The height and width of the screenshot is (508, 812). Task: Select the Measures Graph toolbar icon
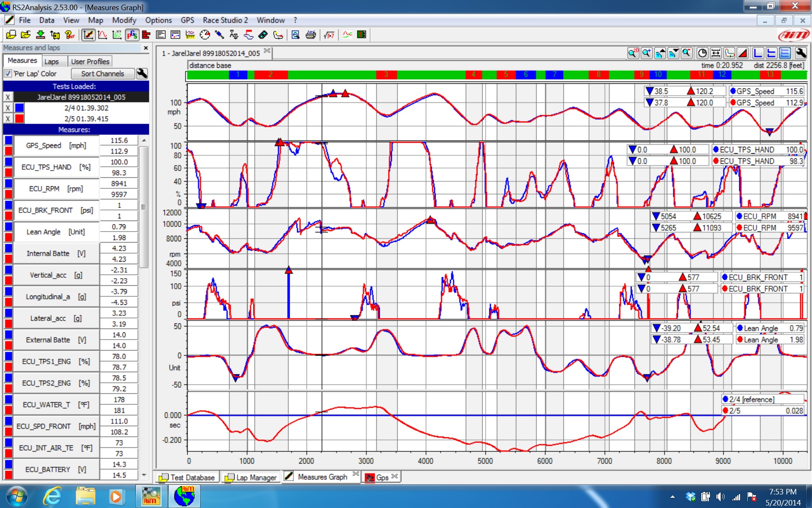pyautogui.click(x=88, y=35)
